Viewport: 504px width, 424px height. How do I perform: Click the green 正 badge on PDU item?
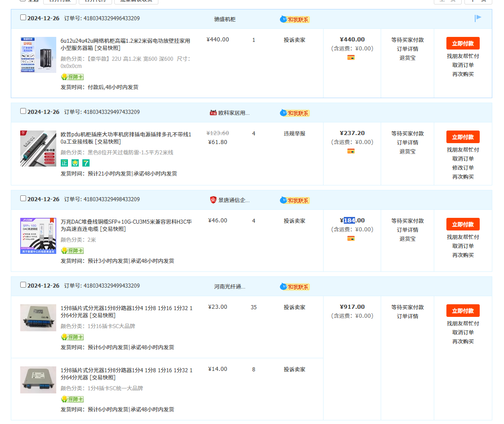click(64, 163)
